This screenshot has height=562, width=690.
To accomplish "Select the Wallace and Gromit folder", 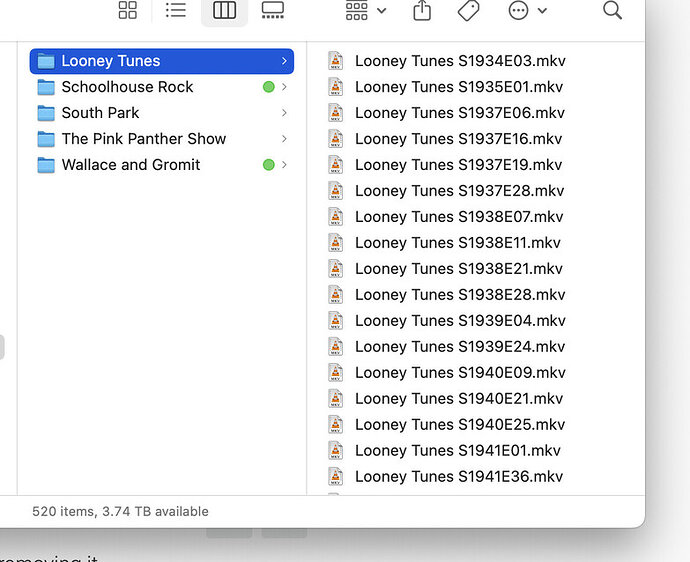I will pyautogui.click(x=161, y=165).
